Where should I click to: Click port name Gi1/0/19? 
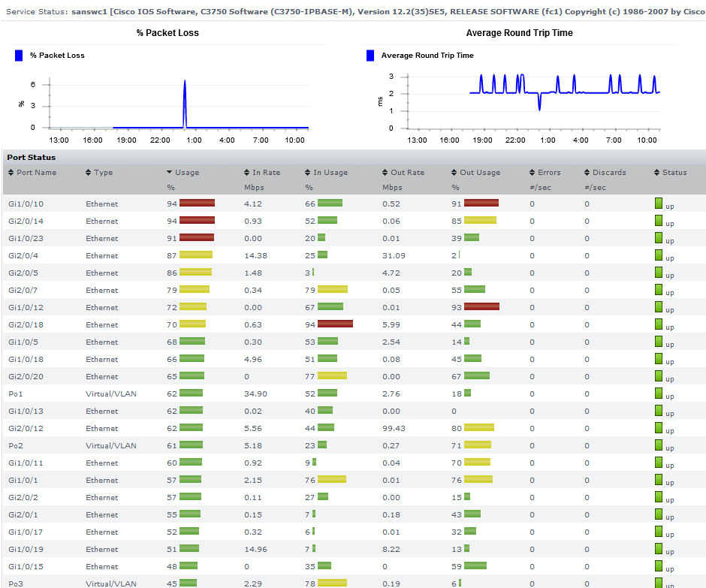(x=26, y=549)
